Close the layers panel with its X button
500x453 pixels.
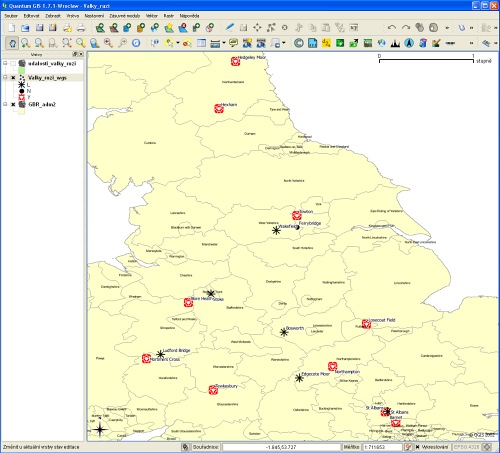pos(81,54)
